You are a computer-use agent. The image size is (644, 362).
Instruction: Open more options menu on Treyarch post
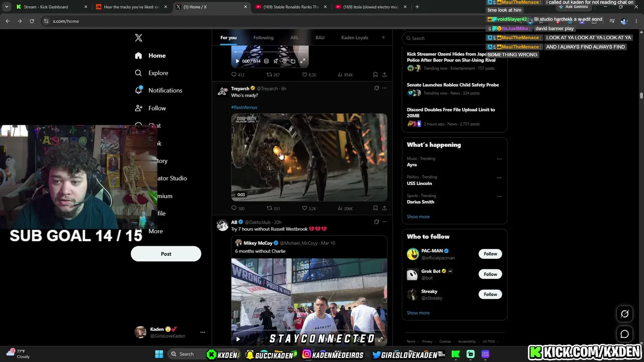tap(384, 88)
